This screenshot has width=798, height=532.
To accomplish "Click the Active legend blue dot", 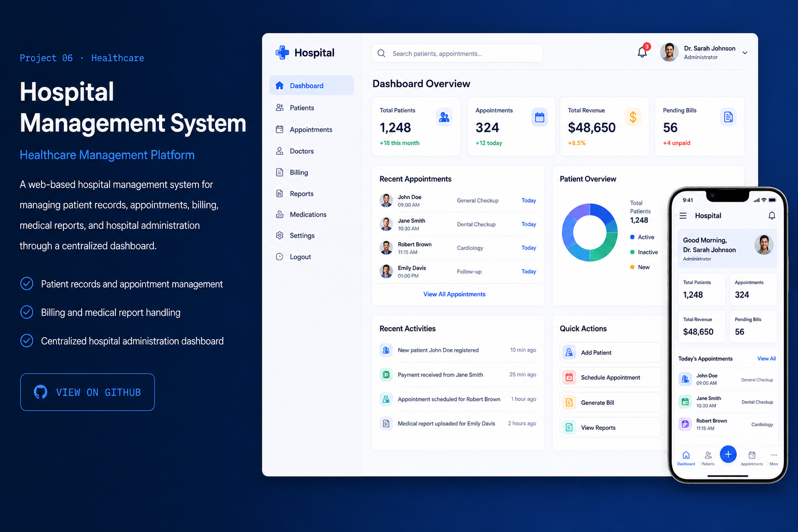I will 632,237.
